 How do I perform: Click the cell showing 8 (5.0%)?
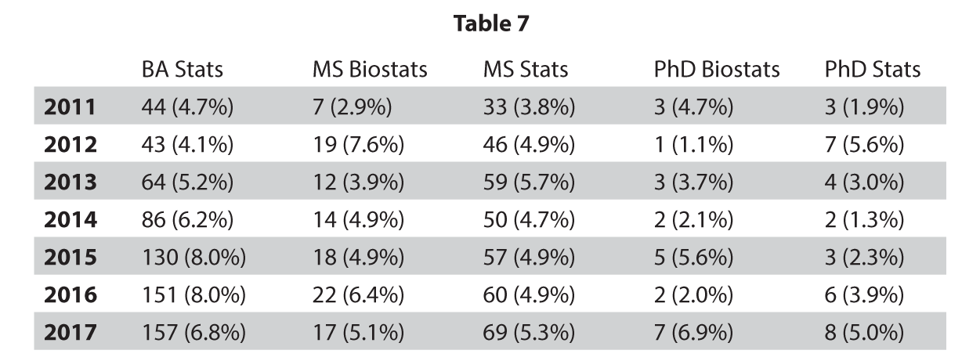[864, 333]
